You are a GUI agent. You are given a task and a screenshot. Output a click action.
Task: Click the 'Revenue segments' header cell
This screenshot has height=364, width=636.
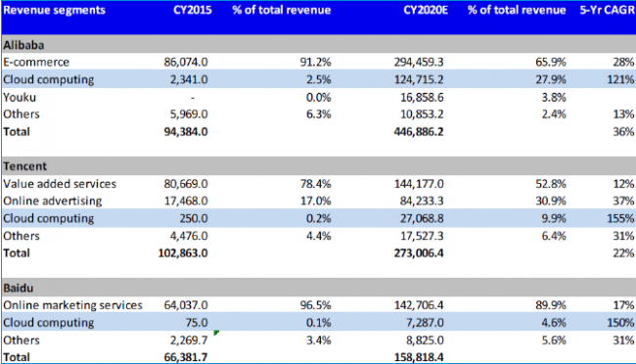(55, 10)
